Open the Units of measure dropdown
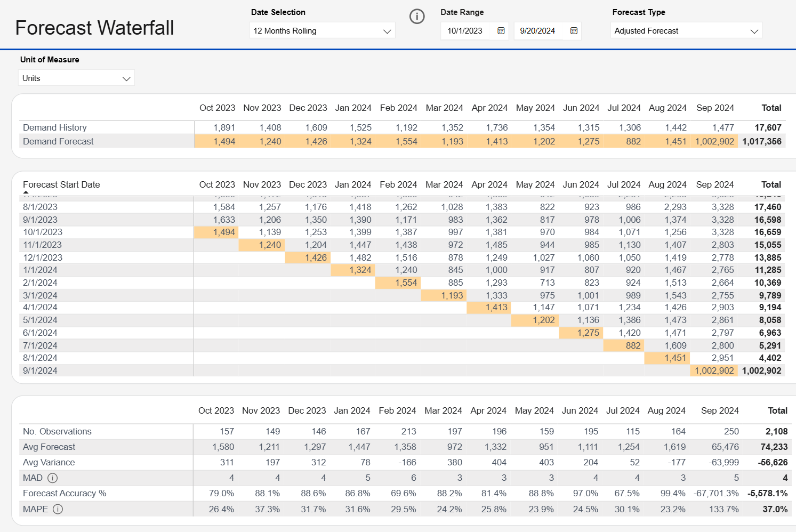The height and width of the screenshot is (532, 796). point(76,78)
